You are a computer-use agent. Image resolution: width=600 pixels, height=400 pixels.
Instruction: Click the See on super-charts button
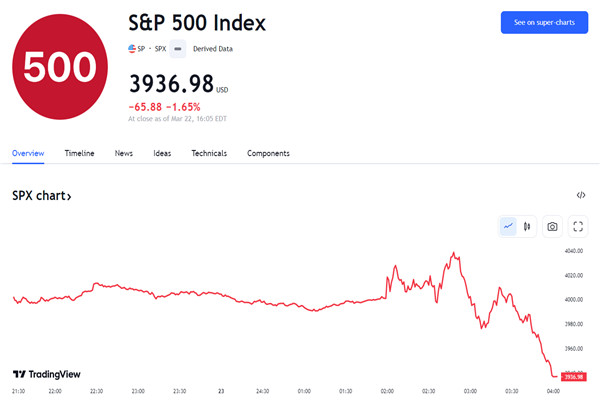tap(544, 22)
